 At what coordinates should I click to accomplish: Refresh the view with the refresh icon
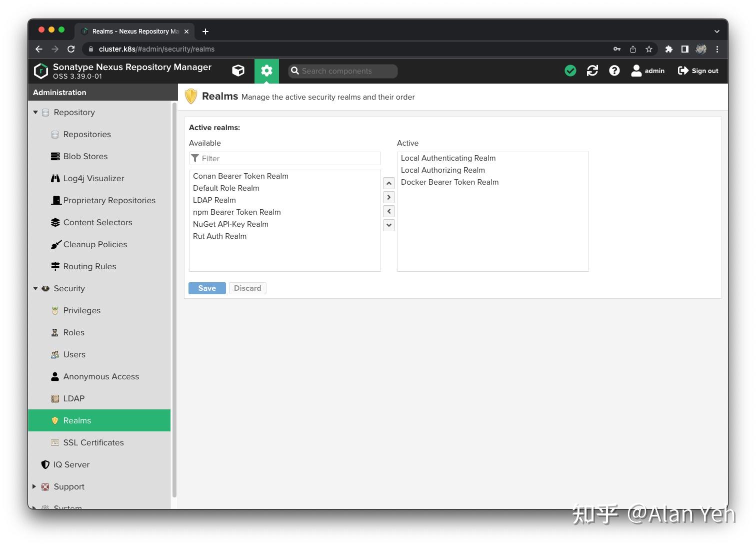point(592,71)
